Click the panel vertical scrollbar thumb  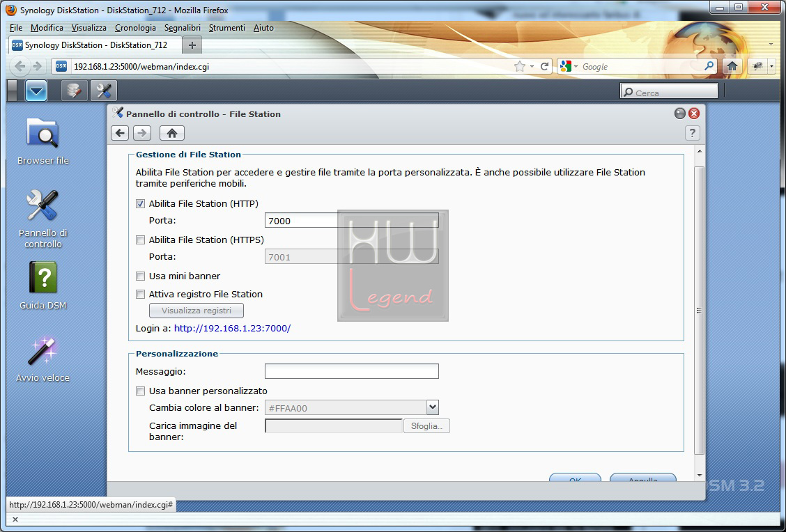700,311
